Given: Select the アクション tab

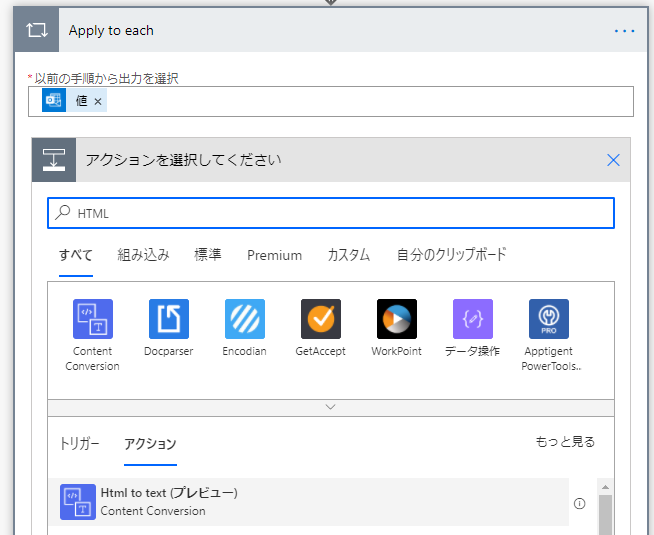Looking at the screenshot, I should pos(150,443).
